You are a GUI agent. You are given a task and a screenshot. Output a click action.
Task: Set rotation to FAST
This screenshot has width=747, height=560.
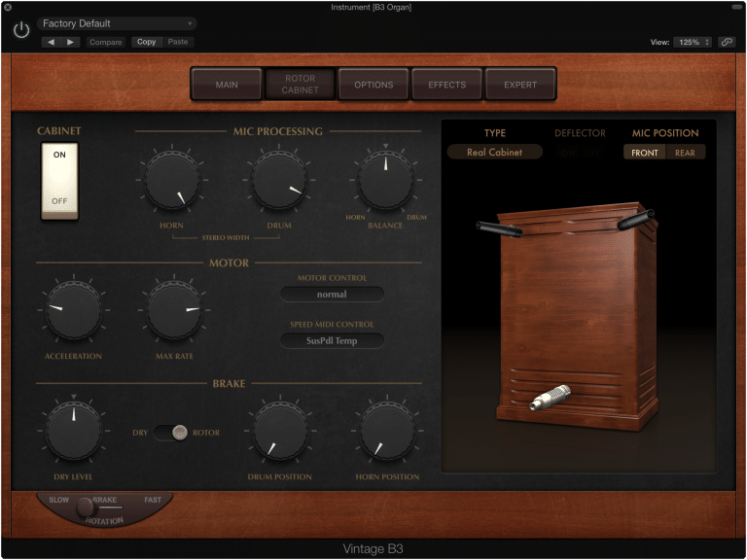pos(153,500)
